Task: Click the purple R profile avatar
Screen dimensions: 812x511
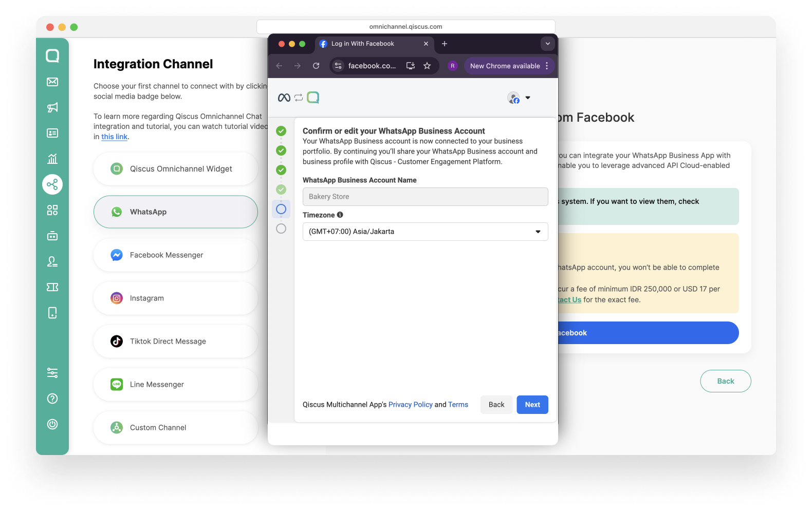Action: tap(452, 66)
